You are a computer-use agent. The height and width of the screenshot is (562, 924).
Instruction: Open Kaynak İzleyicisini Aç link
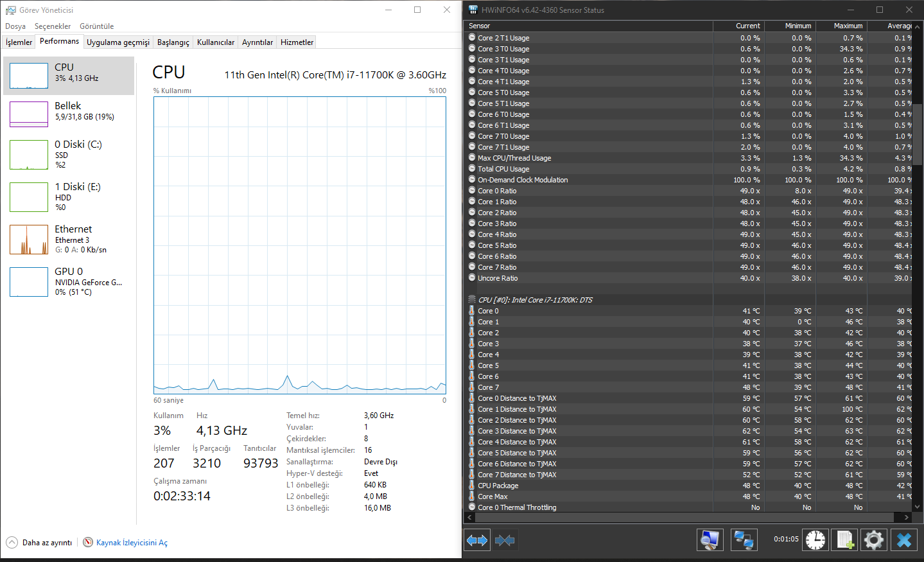(x=132, y=543)
